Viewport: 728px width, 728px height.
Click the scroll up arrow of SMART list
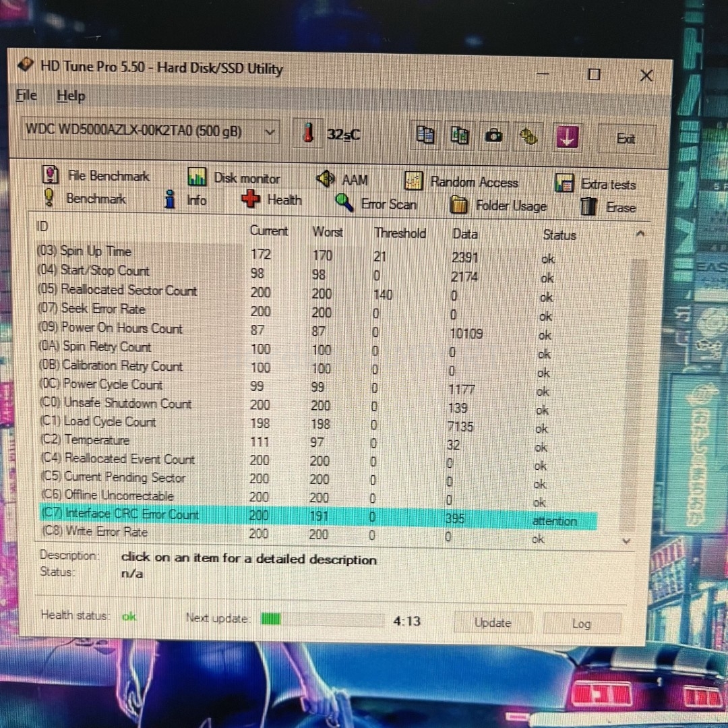coord(640,233)
